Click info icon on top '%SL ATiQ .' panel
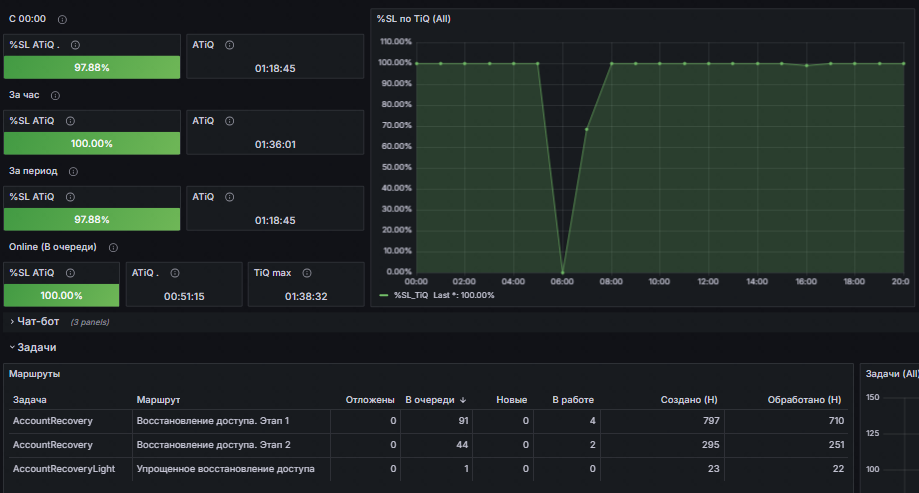The height and width of the screenshot is (493, 919). pyautogui.click(x=76, y=45)
